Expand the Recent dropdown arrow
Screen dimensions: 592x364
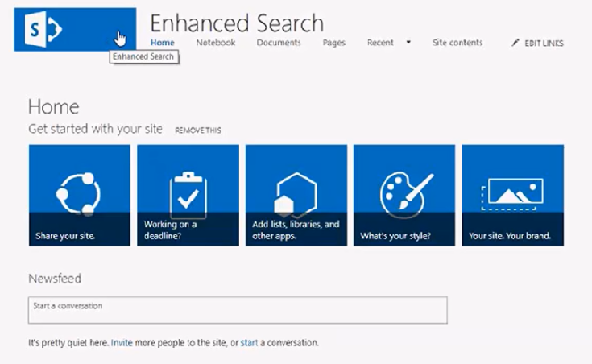pyautogui.click(x=408, y=43)
